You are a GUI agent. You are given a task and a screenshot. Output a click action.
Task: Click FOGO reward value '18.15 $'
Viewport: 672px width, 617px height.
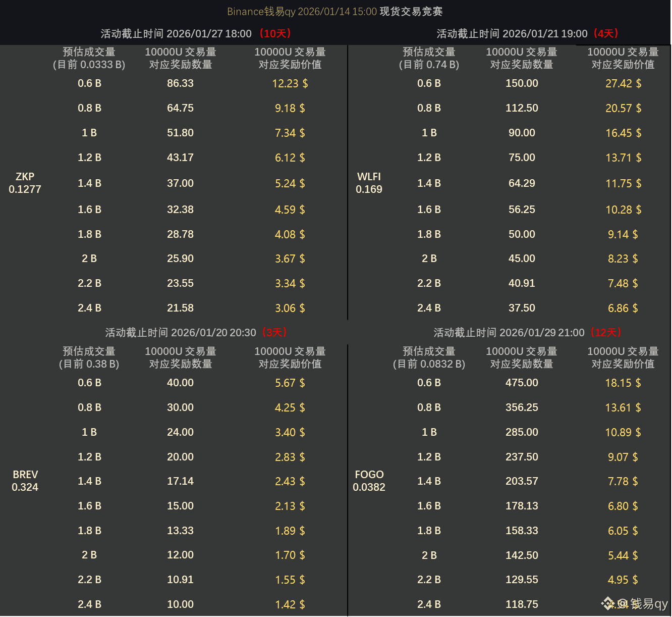point(623,383)
